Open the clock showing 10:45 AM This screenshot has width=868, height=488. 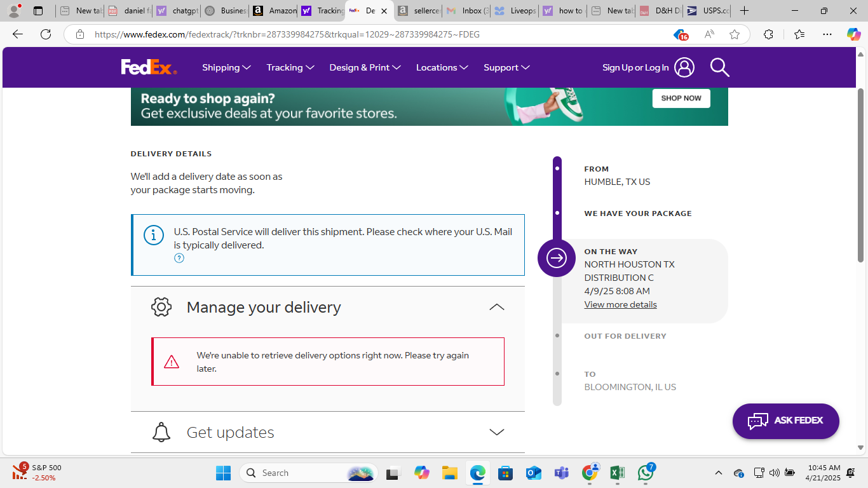(x=823, y=473)
